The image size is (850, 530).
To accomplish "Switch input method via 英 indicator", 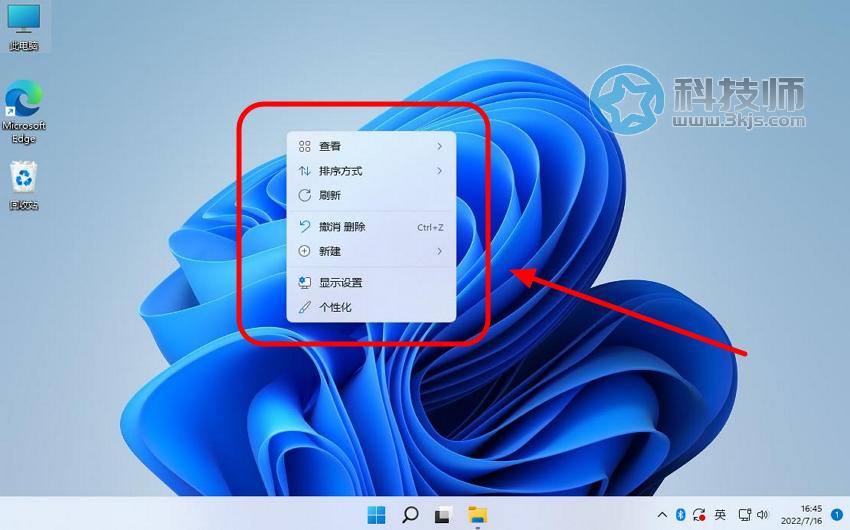I will [x=720, y=514].
